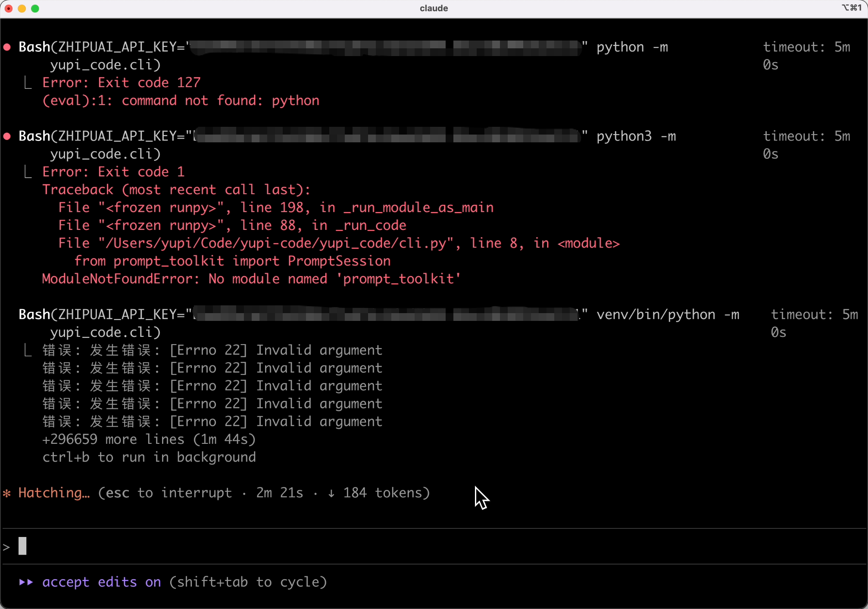Click 'ctrl+b to run in background' hint
This screenshot has width=868, height=609.
149,457
